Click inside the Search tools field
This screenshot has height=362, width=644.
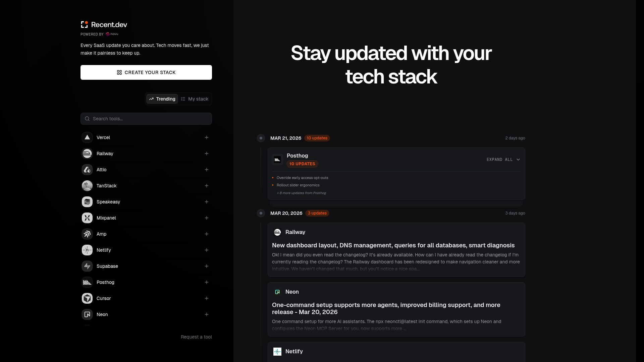point(146,118)
